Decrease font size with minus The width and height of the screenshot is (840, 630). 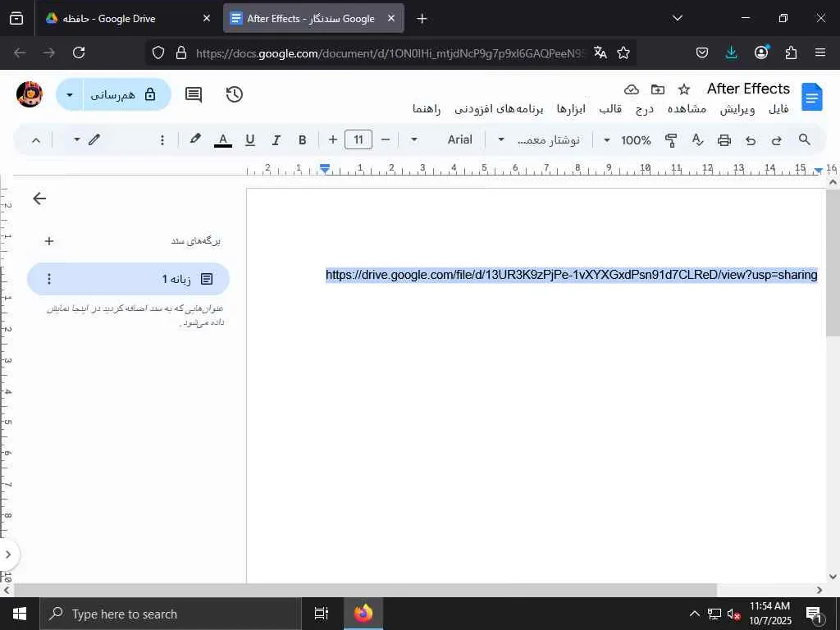pos(386,139)
